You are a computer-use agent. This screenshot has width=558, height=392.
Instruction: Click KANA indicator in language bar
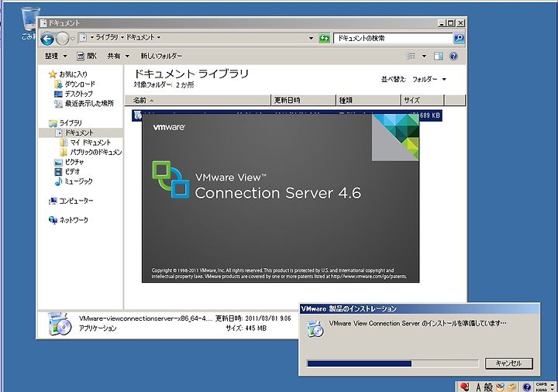[541, 390]
